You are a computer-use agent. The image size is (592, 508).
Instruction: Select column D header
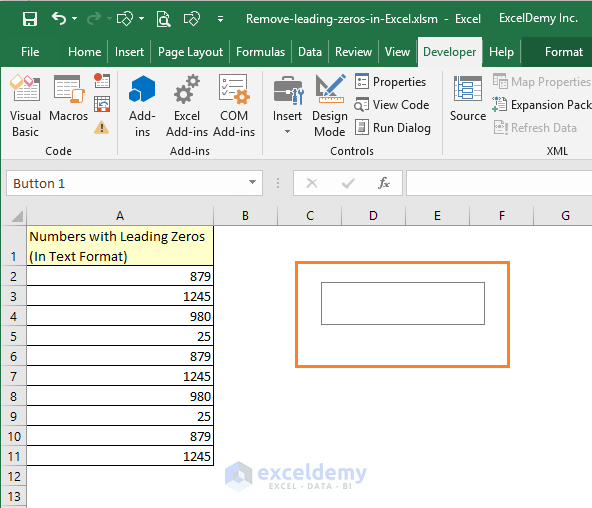point(373,216)
